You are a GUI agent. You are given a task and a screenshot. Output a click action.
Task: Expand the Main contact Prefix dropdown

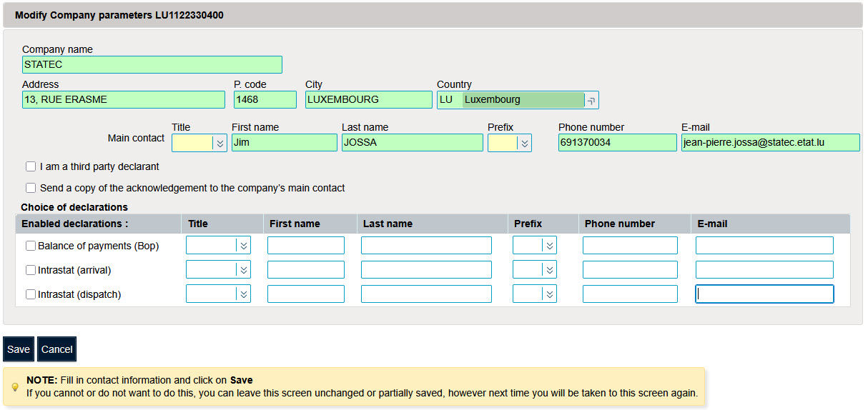[524, 144]
